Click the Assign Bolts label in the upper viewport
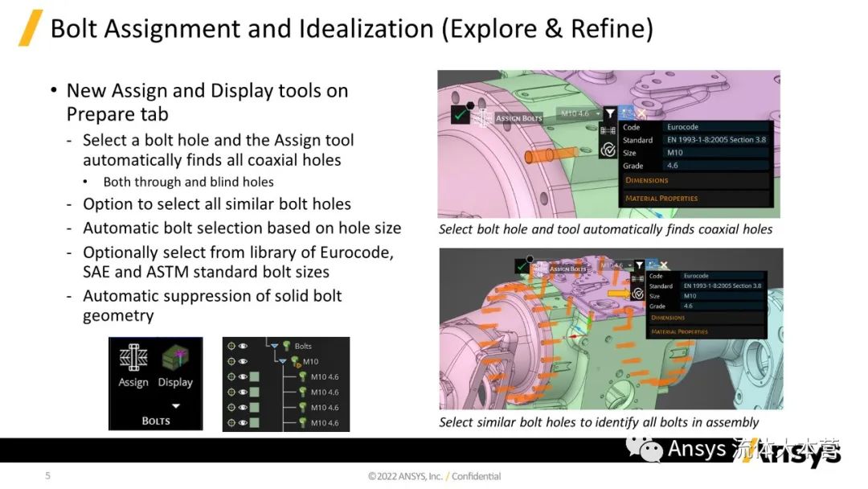Image resolution: width=868 pixels, height=489 pixels. click(518, 118)
